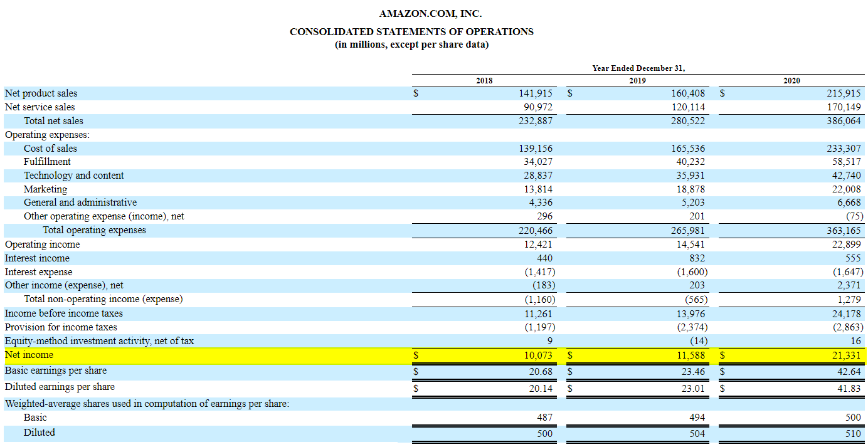Image resolution: width=868 pixels, height=447 pixels.
Task: Click the AMAZON.COM, INC. title
Action: click(430, 13)
